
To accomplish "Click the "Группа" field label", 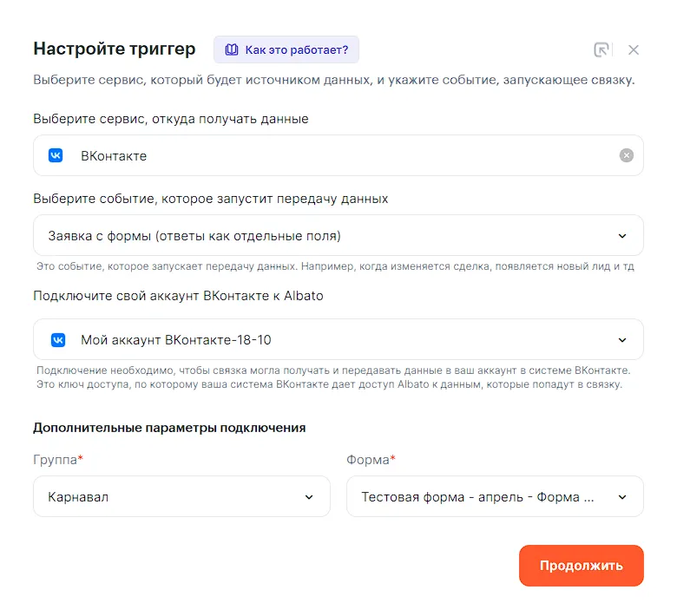I will [x=56, y=460].
